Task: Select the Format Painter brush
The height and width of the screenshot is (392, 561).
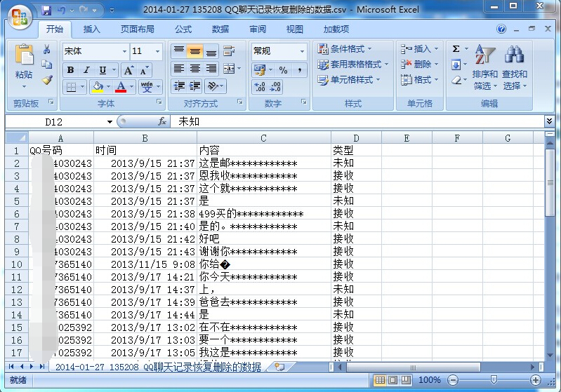Action: (x=47, y=80)
